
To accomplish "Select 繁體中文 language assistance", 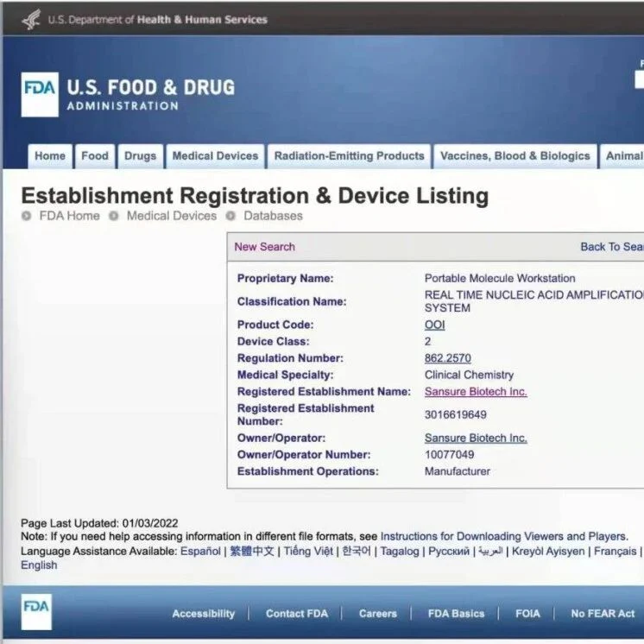I will point(252,551).
